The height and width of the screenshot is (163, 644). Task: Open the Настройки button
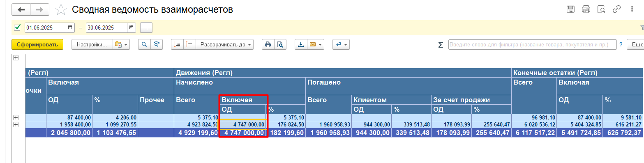point(92,44)
